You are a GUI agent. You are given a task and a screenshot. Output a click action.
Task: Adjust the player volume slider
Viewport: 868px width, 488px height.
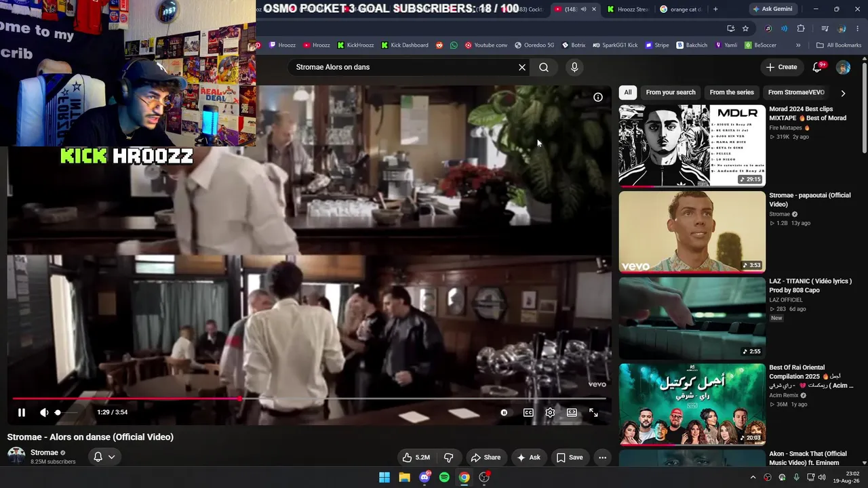tap(66, 412)
